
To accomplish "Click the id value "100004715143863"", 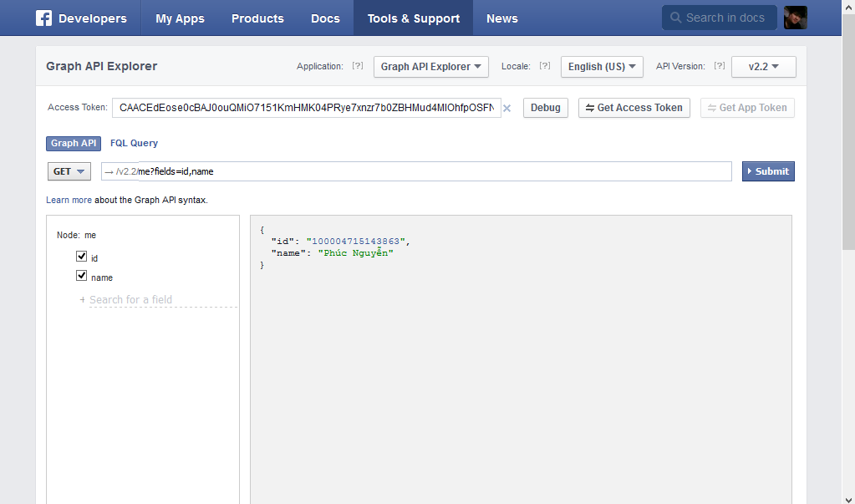I will point(356,241).
